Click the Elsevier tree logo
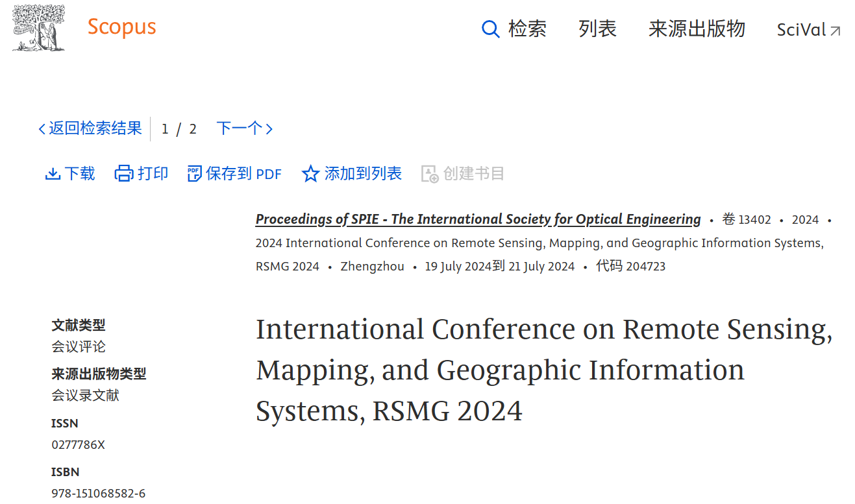Screen dimensions: 855x504 39,28
